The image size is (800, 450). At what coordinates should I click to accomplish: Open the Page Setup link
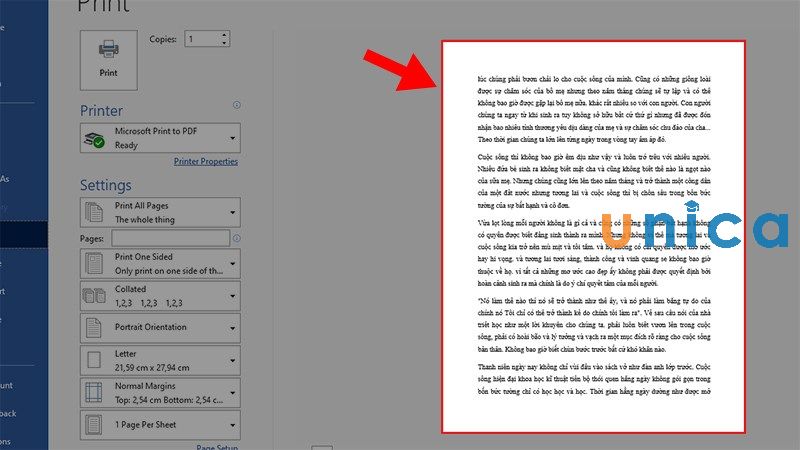217,447
